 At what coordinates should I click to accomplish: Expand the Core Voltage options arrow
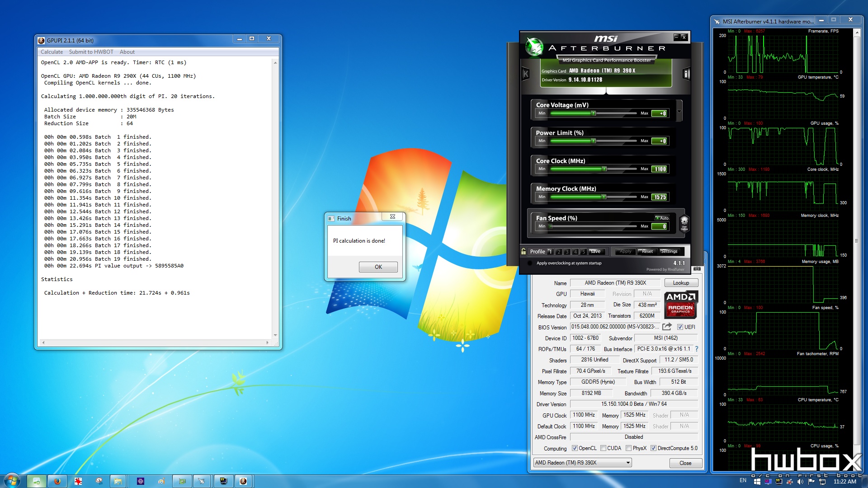679,111
